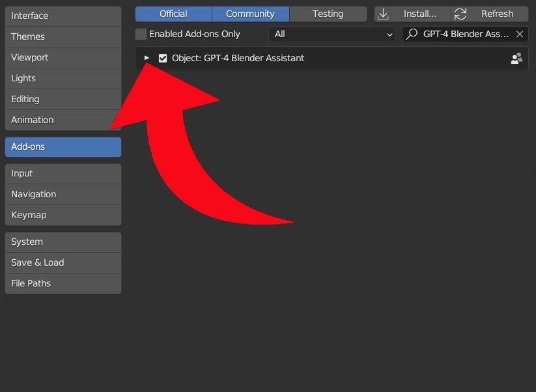
Task: Disable the GPT-4 Blender Assistant add-on
Action: click(163, 59)
